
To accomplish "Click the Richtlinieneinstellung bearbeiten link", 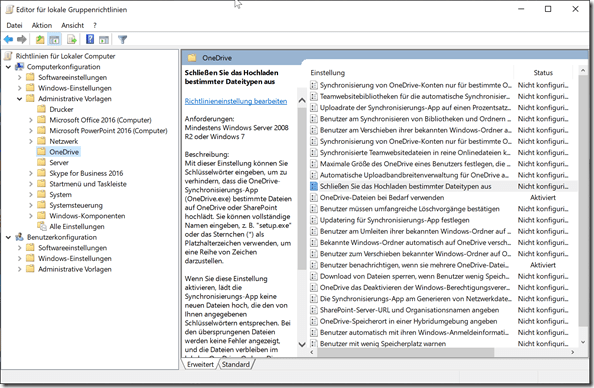I will [x=236, y=101].
